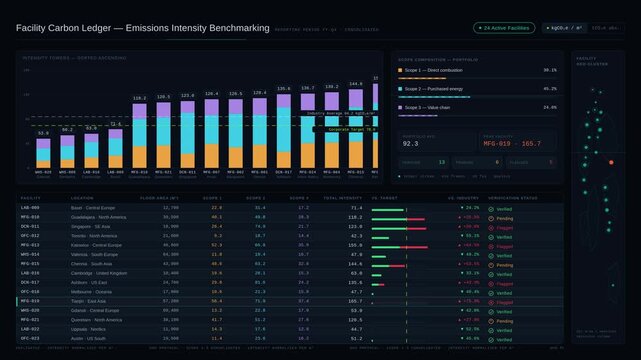Viewport: 641px width, 360px height.
Task: Click the Peak Facility MFG-019 · 165.7 card
Action: click(518, 141)
